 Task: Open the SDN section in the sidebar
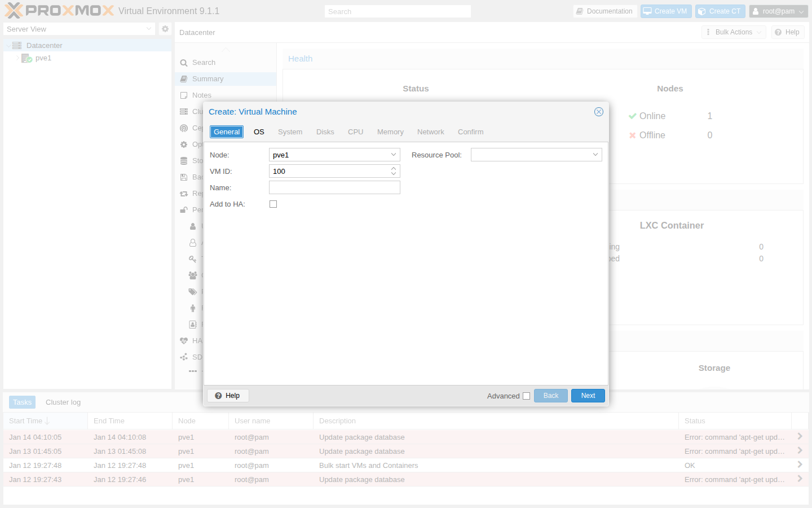[x=184, y=357]
